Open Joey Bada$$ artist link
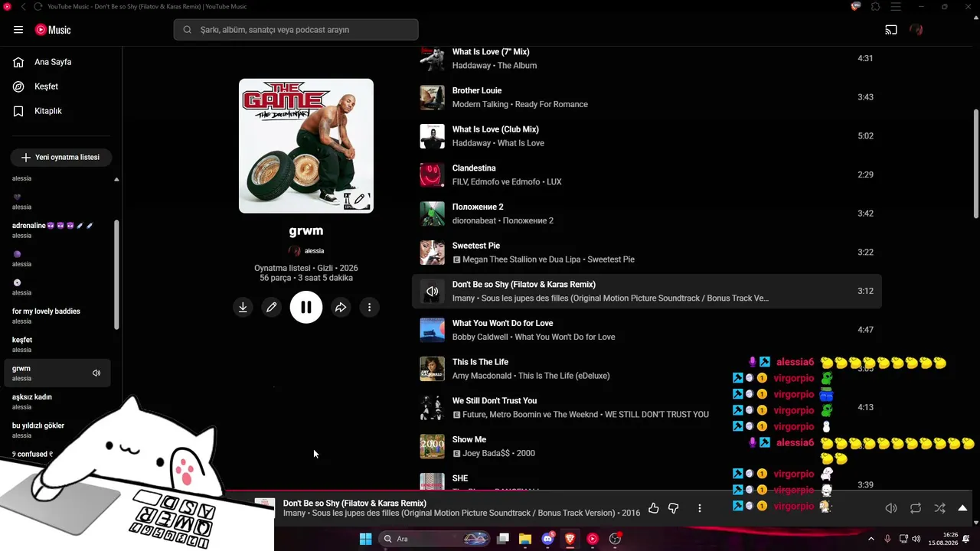The height and width of the screenshot is (551, 980). pos(486,453)
